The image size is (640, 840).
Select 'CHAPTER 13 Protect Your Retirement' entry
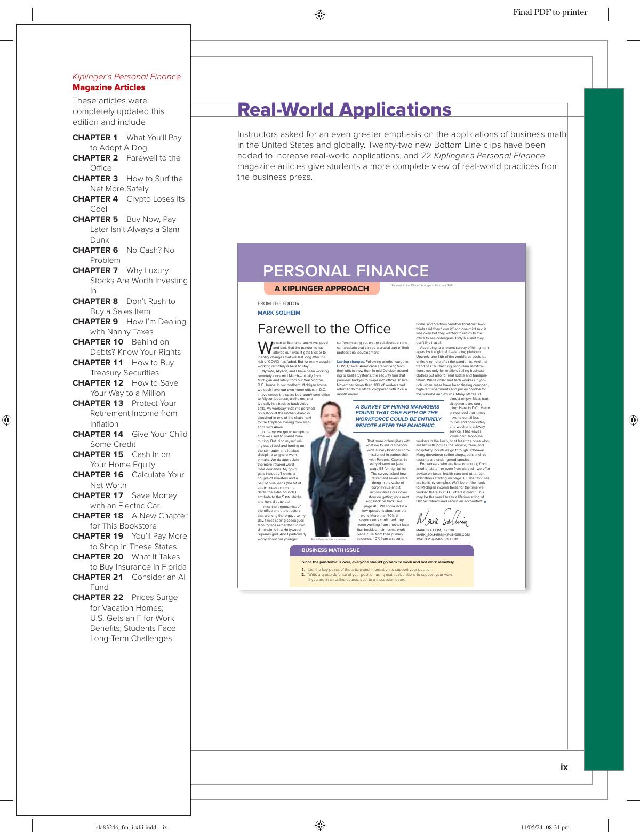(x=125, y=413)
